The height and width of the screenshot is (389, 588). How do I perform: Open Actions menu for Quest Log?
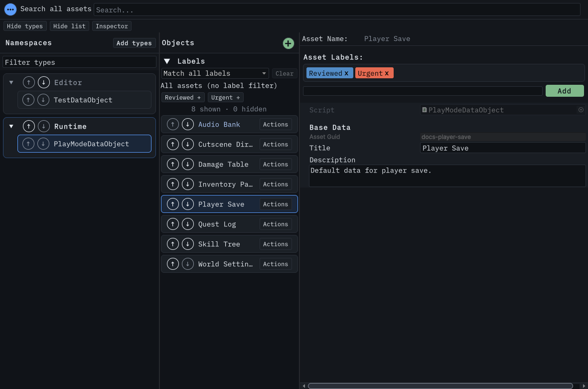click(x=276, y=224)
